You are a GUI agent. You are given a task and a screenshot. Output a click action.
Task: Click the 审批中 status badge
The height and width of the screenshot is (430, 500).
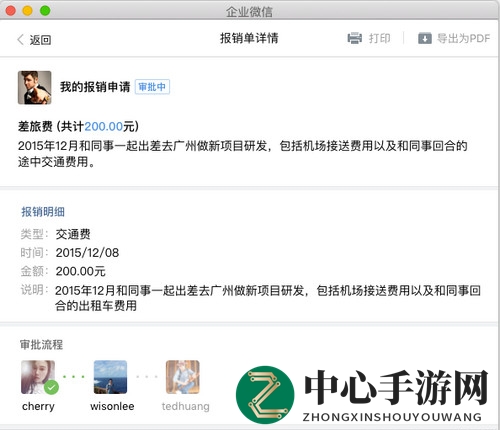click(152, 87)
